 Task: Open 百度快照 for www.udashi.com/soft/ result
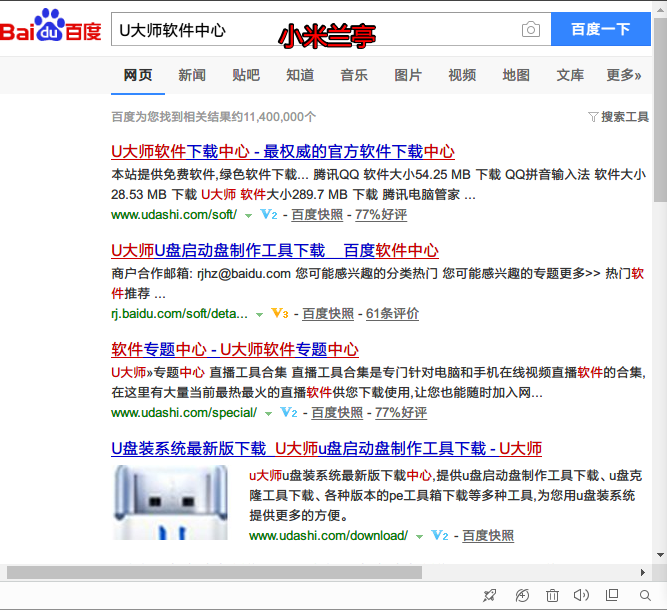(317, 214)
